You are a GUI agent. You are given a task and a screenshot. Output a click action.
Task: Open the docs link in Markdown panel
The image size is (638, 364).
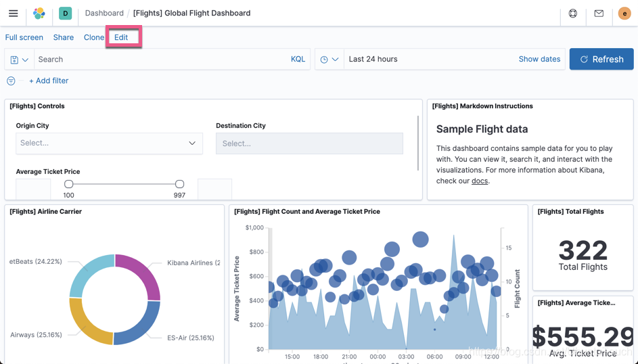point(480,181)
